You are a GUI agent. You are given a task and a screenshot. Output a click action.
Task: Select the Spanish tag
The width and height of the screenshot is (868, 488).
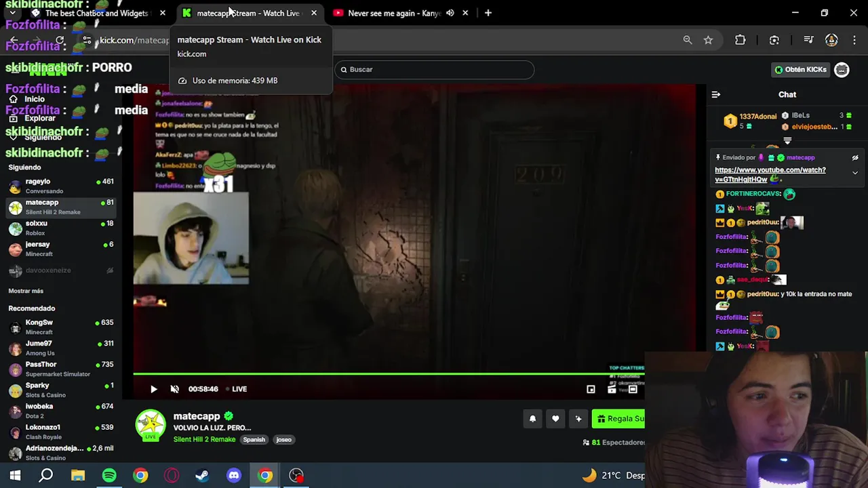pyautogui.click(x=254, y=440)
